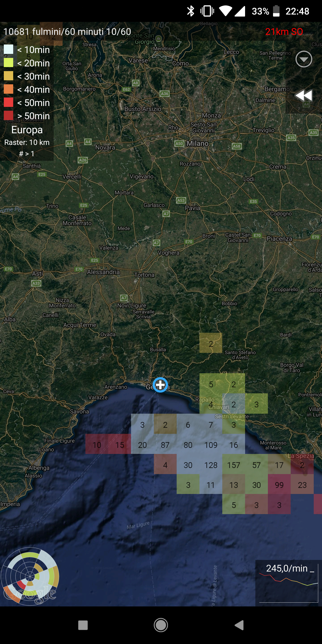Tap the >50min dark red legend swatch
This screenshot has height=644, width=322.
point(8,116)
